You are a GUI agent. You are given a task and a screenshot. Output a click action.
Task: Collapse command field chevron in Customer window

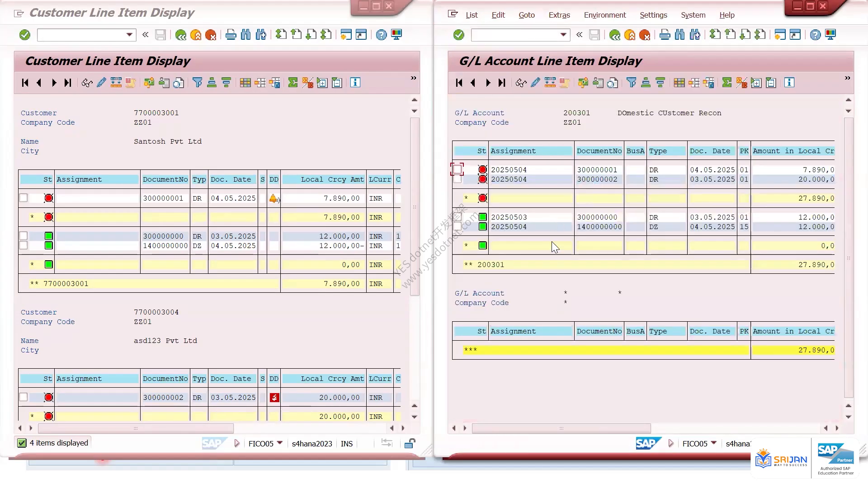tap(145, 35)
